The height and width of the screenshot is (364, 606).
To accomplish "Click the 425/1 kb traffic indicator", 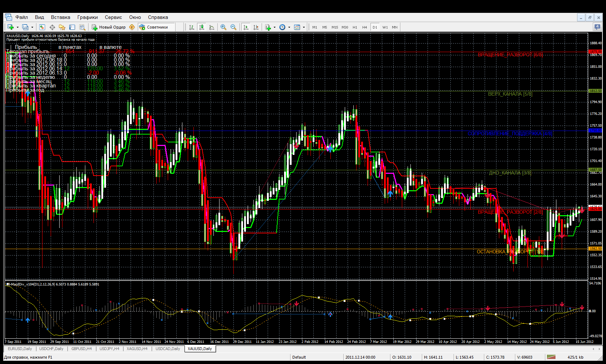I will click(x=575, y=357).
